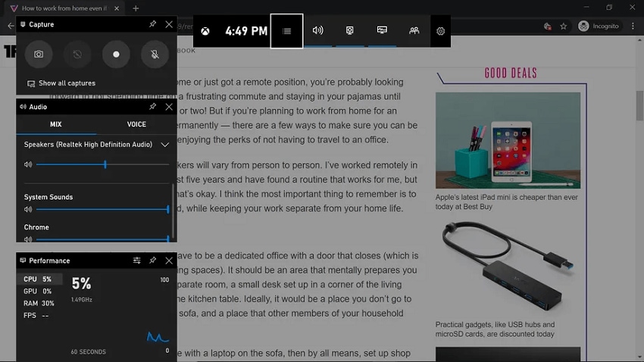Viewport: 644px width, 362px height.
Task: Expand the Speakers output device dropdown
Action: 164,145
